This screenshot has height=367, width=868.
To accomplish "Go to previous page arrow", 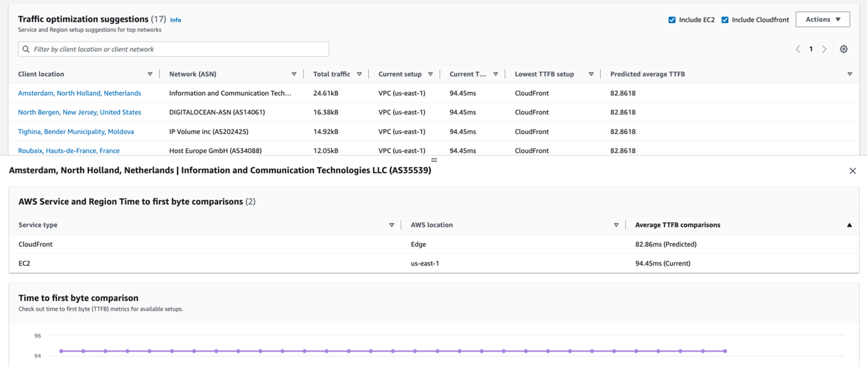I will coord(798,49).
